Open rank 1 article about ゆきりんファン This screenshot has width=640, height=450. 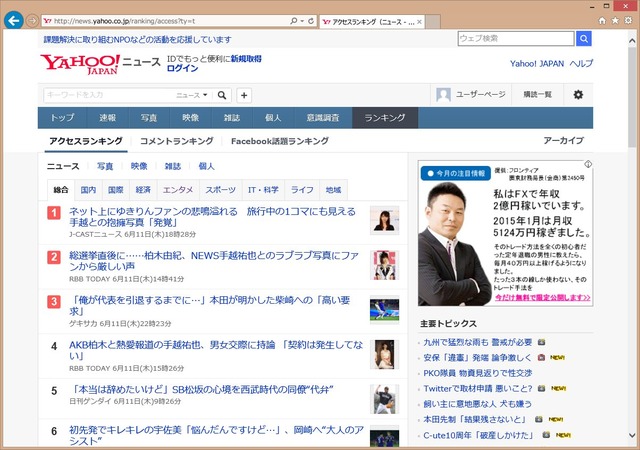[x=212, y=217]
